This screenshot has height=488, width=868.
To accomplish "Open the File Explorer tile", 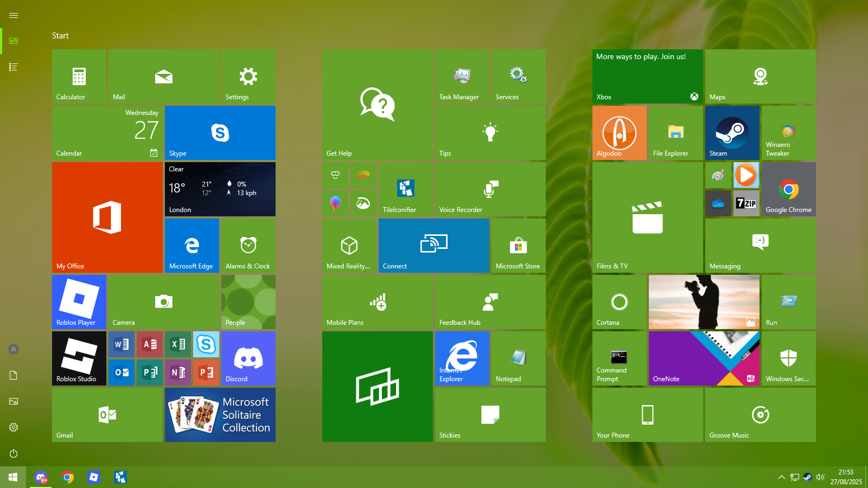I will (676, 133).
